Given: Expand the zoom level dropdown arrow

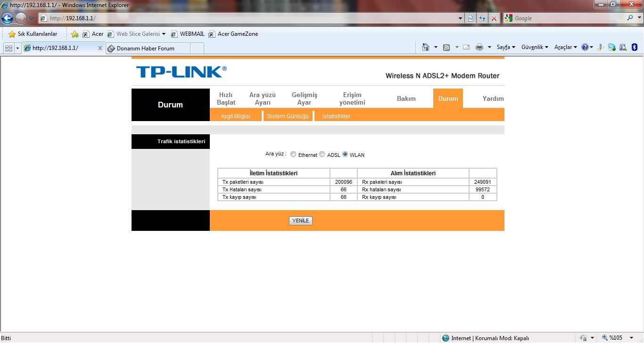Looking at the screenshot, I should click(632, 338).
